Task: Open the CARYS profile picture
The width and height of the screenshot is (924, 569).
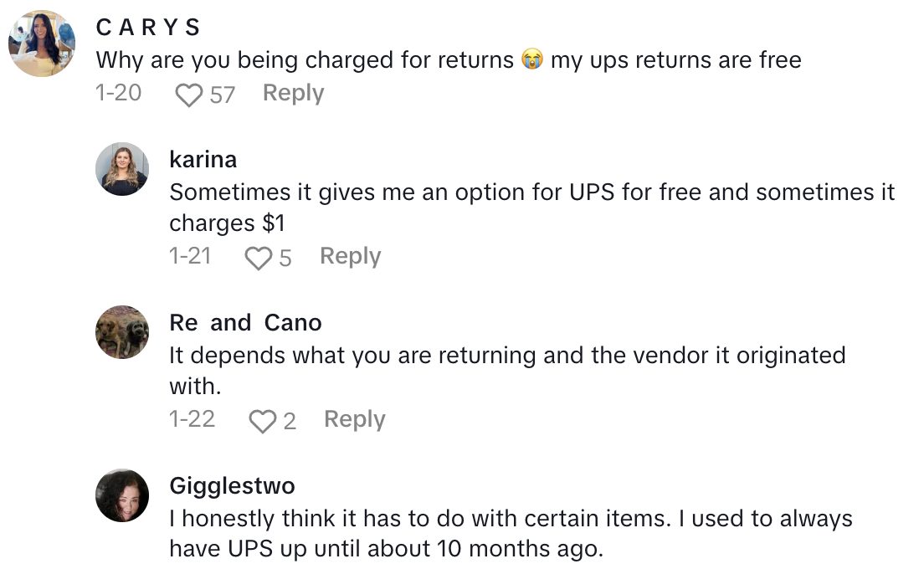Action: point(42,44)
